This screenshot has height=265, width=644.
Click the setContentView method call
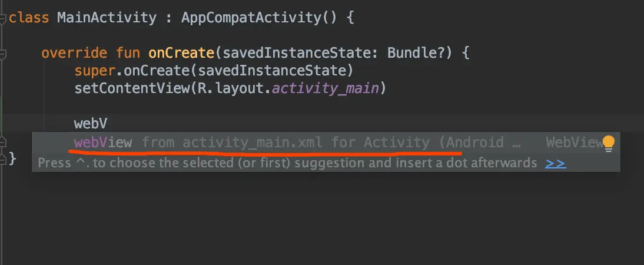pyautogui.click(x=131, y=88)
